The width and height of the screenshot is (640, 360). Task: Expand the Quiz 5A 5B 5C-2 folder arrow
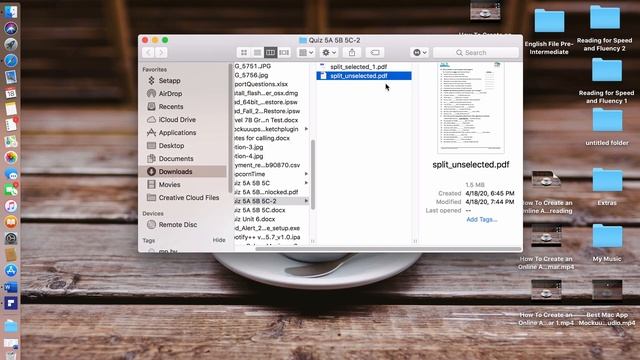(306, 201)
